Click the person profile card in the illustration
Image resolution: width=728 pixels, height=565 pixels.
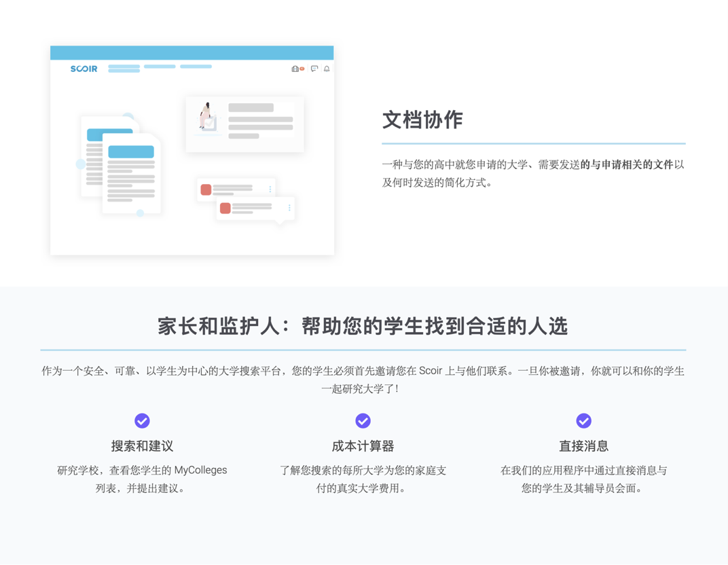244,124
